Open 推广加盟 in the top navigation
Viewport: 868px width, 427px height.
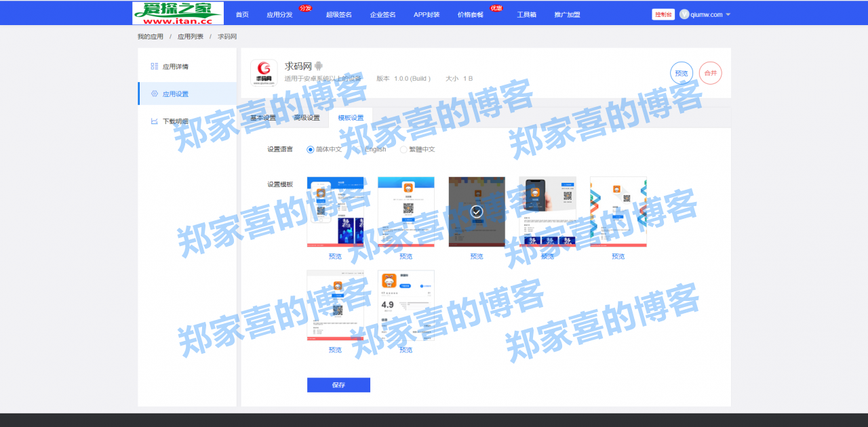[x=567, y=14]
